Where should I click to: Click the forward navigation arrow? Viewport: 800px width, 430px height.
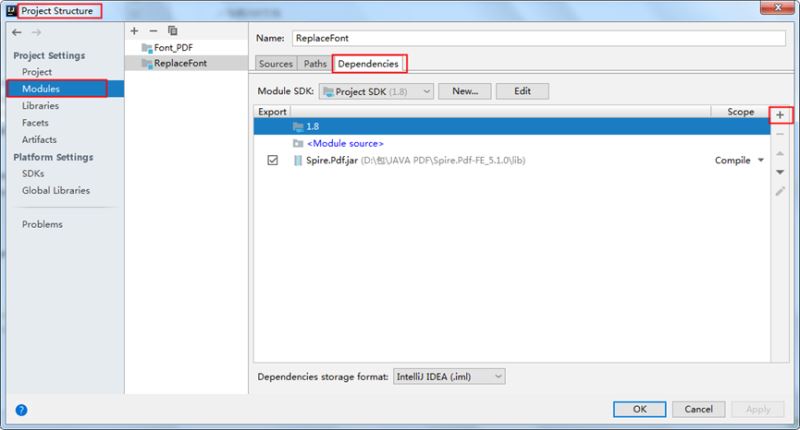tap(36, 32)
